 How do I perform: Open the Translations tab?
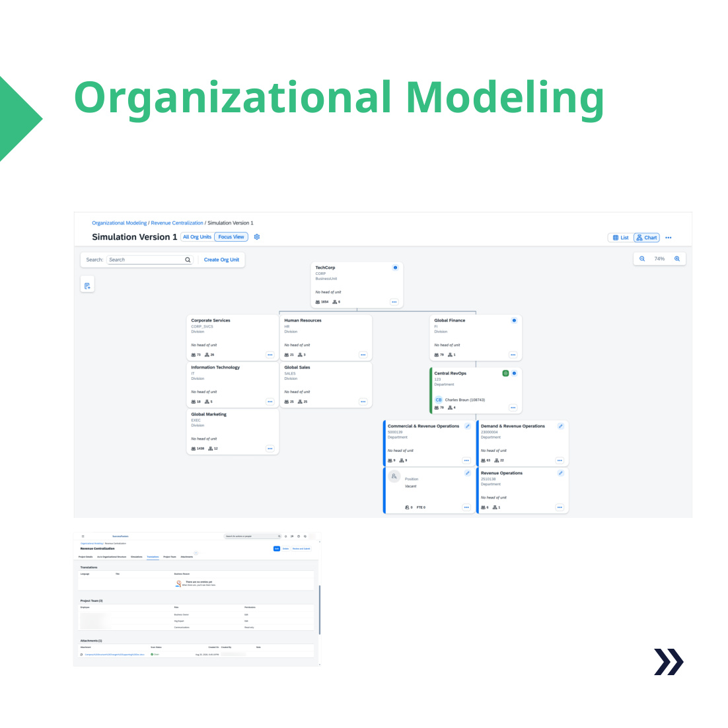(153, 557)
